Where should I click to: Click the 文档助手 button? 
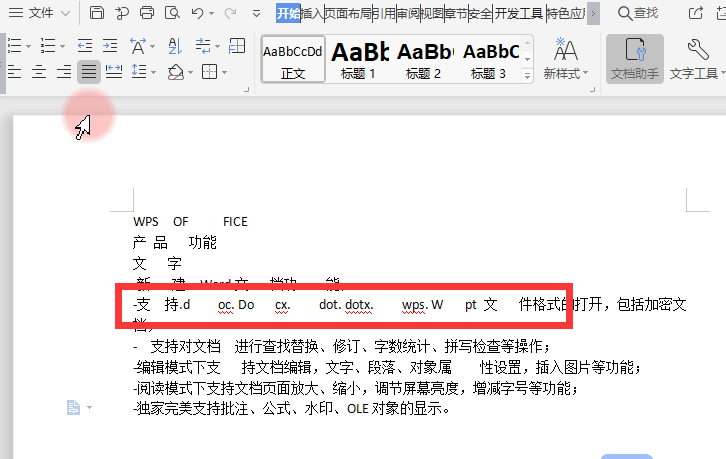point(635,59)
